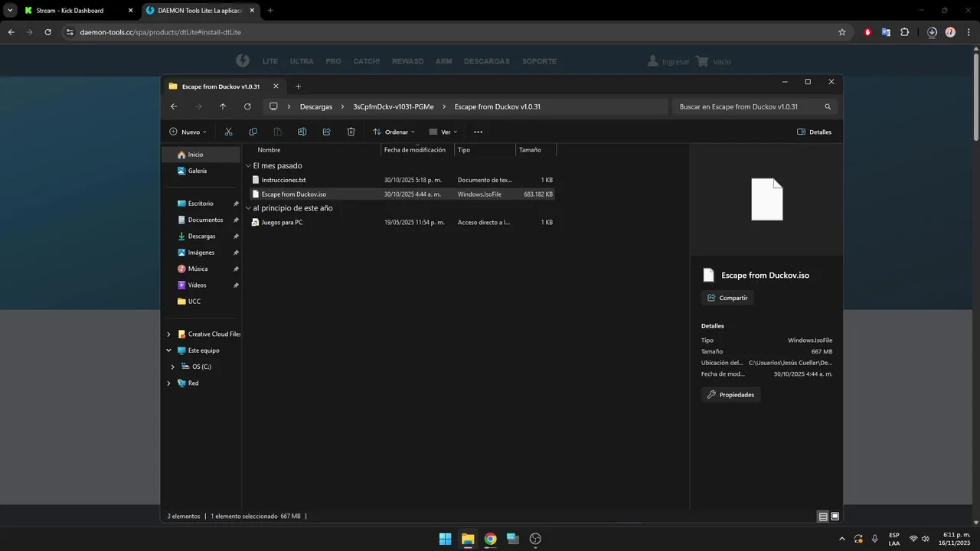Viewport: 980px width, 551px height.
Task: Switch to details list view icon
Action: [823, 517]
